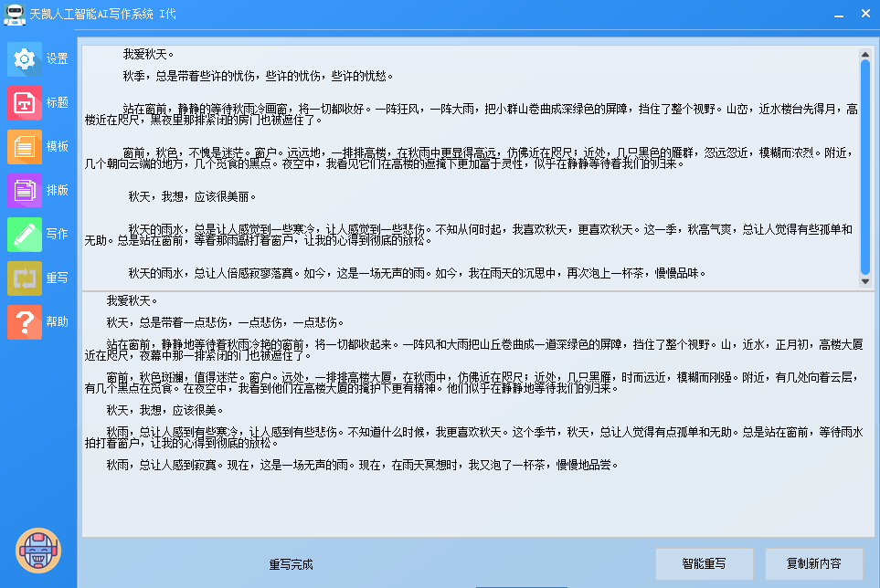Close the 天凯 AI写作系统 window
The width and height of the screenshot is (880, 588).
(864, 14)
